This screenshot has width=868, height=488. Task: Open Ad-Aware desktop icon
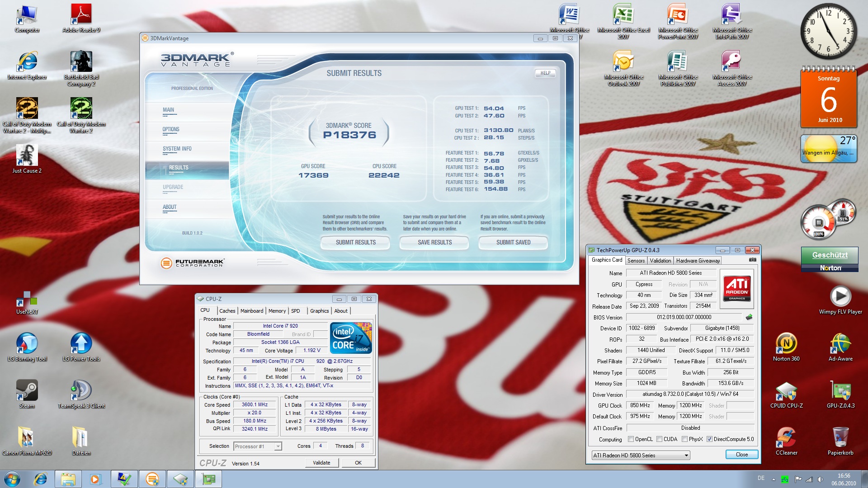[840, 347]
